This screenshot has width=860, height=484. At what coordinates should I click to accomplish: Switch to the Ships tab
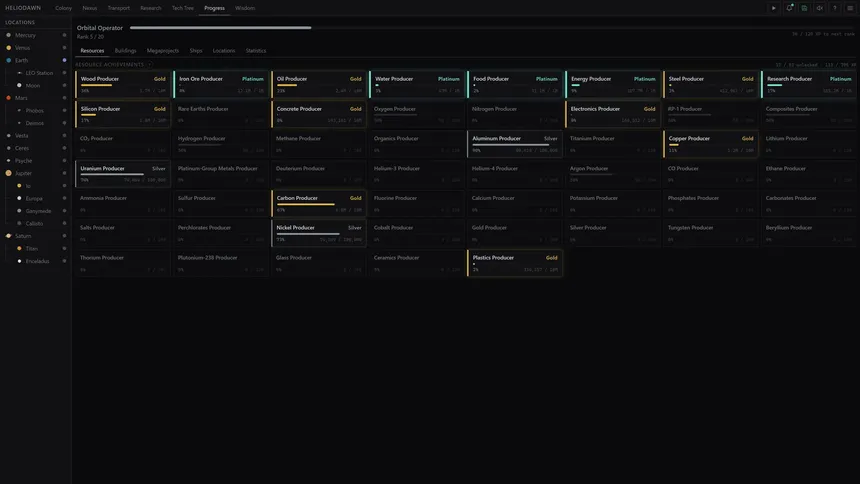[196, 50]
